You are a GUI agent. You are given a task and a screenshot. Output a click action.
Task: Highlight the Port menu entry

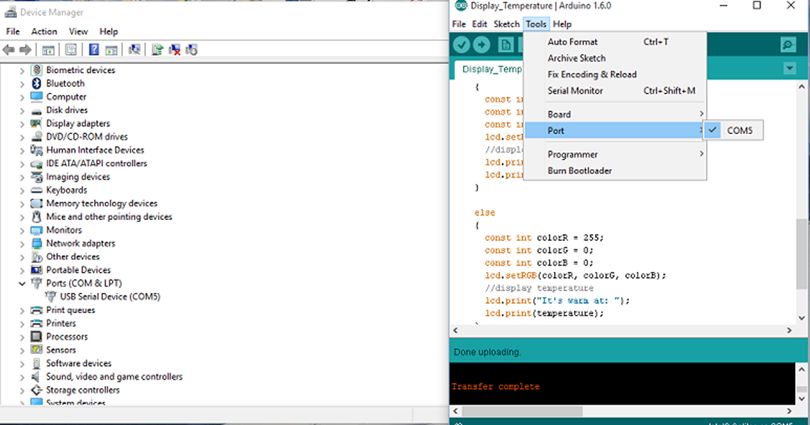tap(615, 131)
